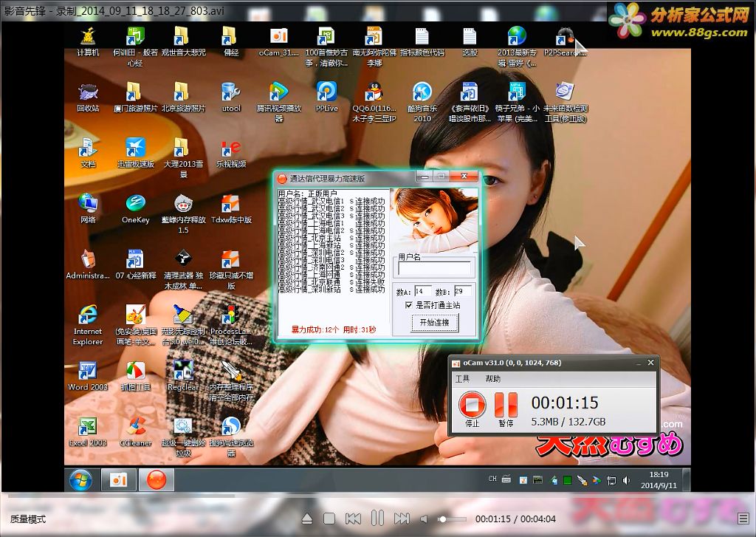756x537 pixels.
Task: Click the red ball app taskbar button
Action: (x=157, y=480)
